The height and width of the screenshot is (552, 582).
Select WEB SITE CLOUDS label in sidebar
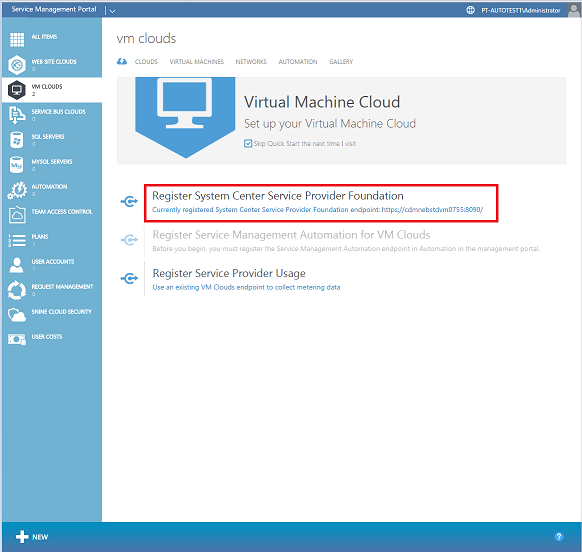[54, 62]
